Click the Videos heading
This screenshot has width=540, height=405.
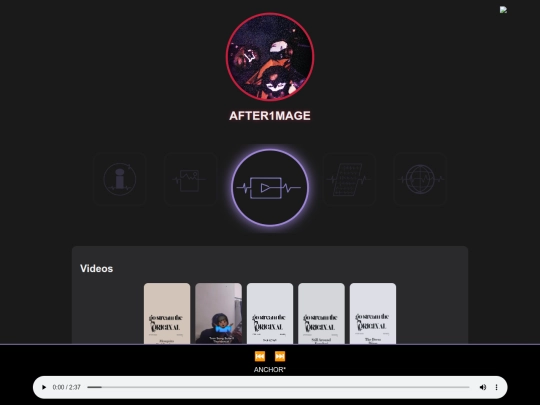click(x=96, y=268)
